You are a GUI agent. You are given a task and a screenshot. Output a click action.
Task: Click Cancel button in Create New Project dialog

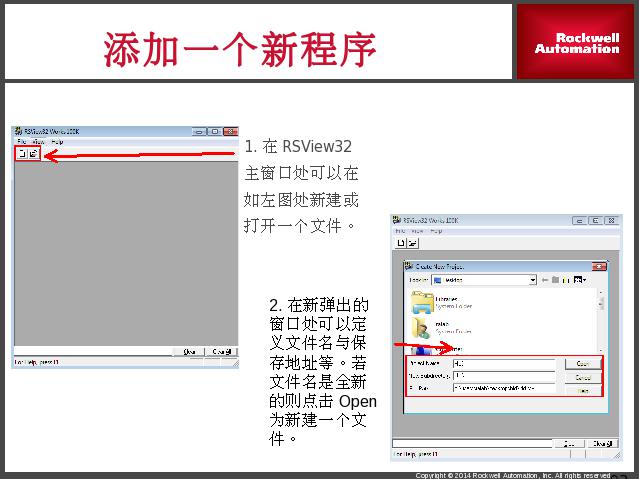tap(582, 378)
